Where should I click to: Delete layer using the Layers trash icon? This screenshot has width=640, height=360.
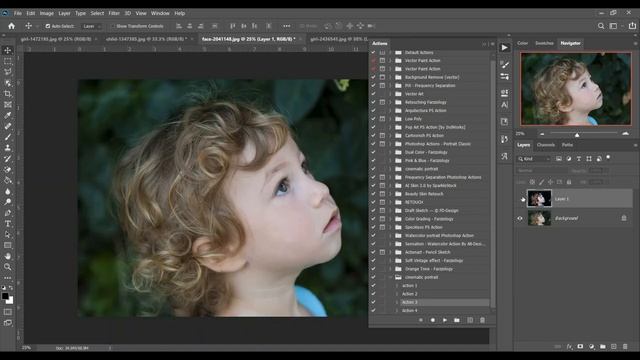(x=625, y=347)
